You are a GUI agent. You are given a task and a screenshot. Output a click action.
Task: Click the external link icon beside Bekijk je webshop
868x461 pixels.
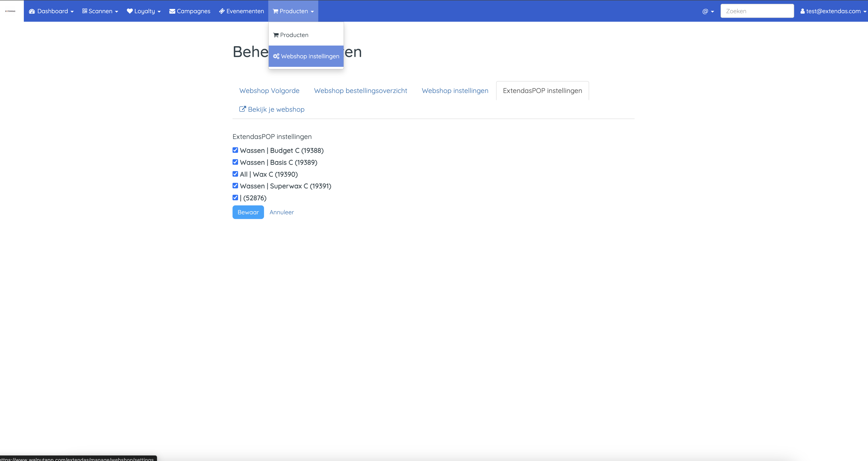tap(242, 109)
